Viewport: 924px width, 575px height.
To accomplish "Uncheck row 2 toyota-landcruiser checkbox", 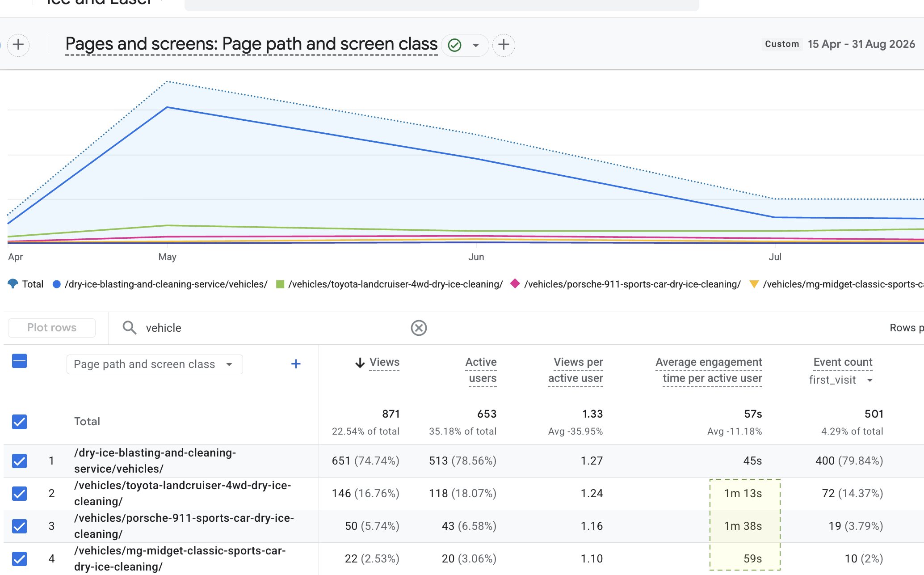I will tap(19, 493).
